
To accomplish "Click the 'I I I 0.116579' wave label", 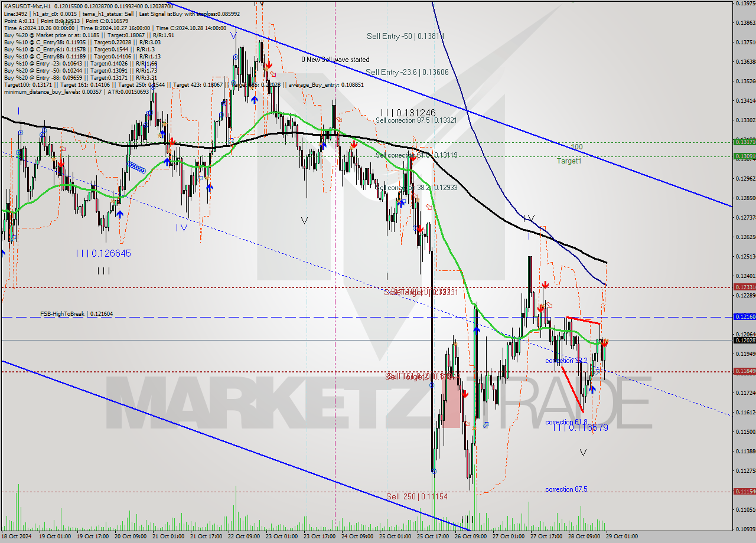I will point(580,427).
